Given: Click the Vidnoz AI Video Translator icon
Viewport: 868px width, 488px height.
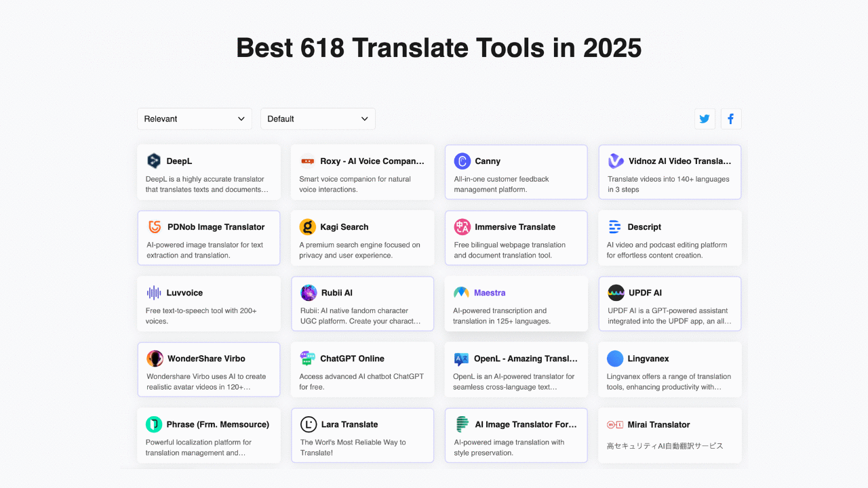Looking at the screenshot, I should 616,161.
